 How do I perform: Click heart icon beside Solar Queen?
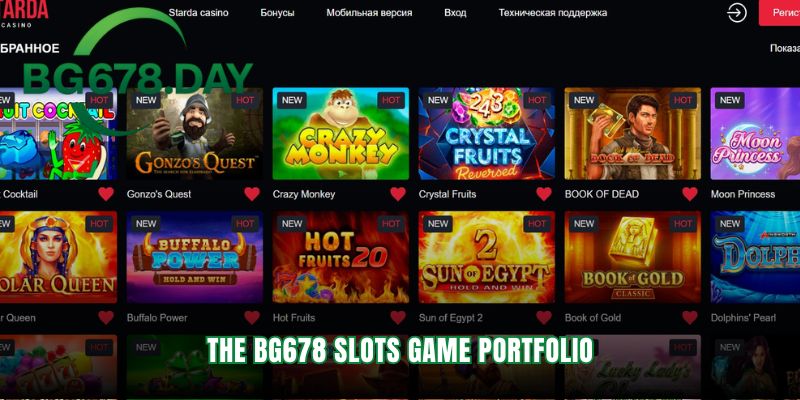tap(106, 317)
